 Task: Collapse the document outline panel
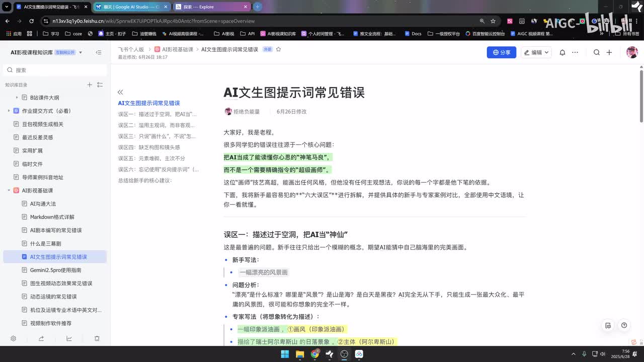coord(120,92)
